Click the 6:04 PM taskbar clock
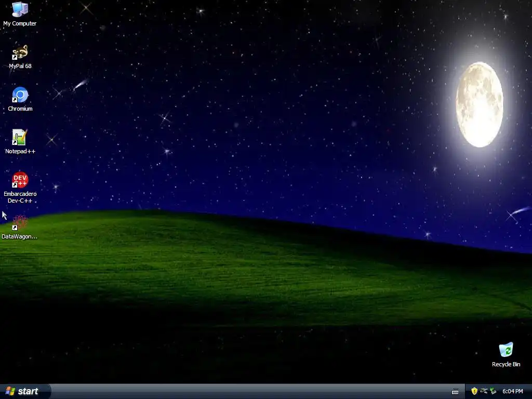 click(x=513, y=391)
